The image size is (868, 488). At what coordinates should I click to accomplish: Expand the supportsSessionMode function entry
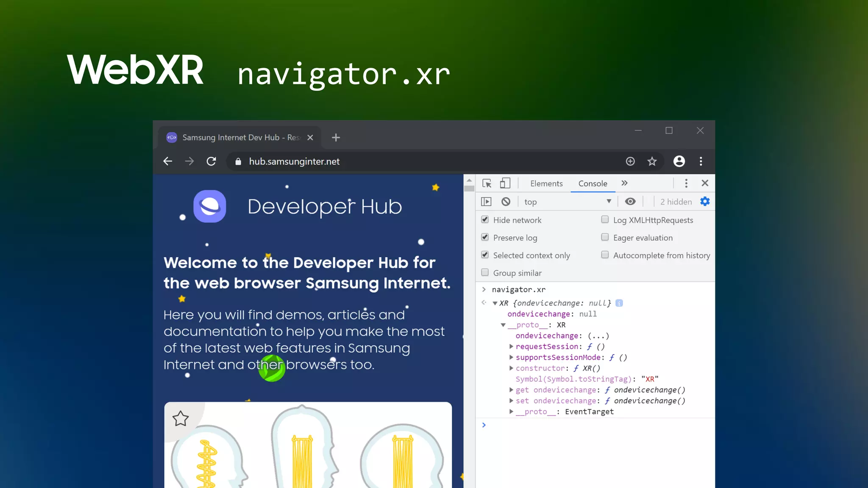point(511,358)
